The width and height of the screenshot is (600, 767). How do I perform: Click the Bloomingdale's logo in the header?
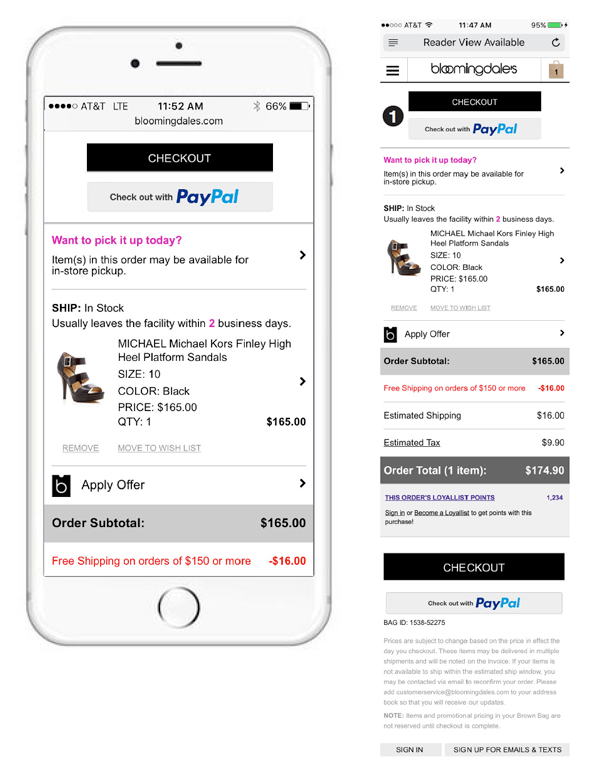(x=473, y=69)
